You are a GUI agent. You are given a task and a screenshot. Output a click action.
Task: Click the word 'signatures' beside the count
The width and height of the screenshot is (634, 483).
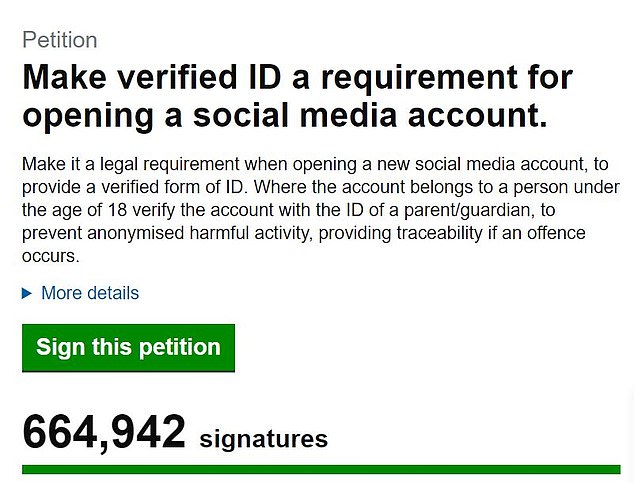(264, 438)
